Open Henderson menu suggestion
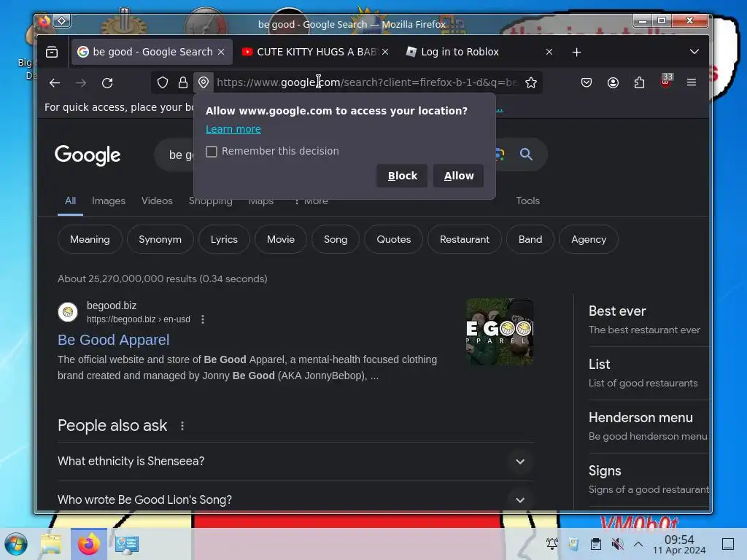Image resolution: width=747 pixels, height=560 pixels. tap(648, 426)
